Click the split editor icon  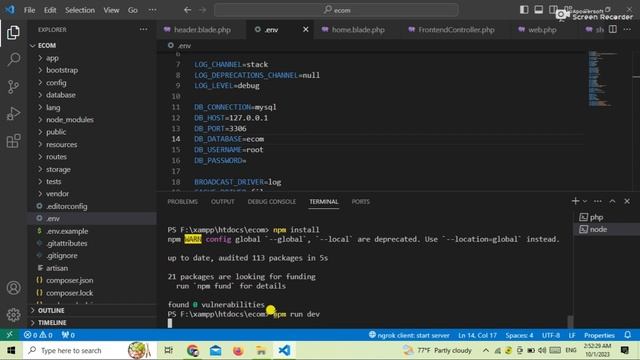[613, 29]
